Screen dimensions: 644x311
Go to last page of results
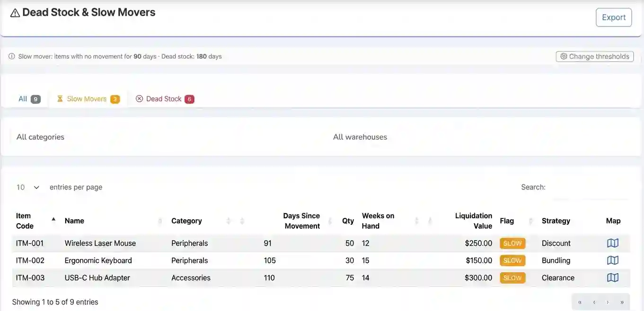[x=622, y=302]
